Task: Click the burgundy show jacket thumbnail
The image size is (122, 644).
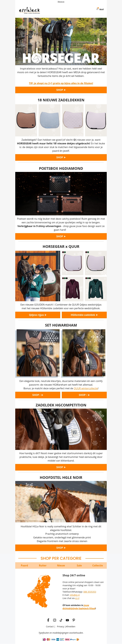Action: tap(73, 289)
